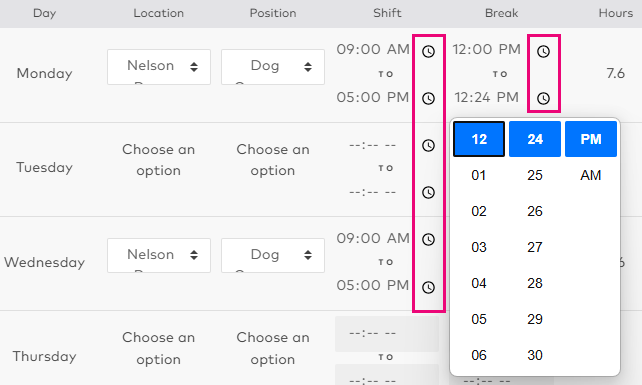Pick hour 03 in time picker
This screenshot has width=642, height=385.
(479, 247)
